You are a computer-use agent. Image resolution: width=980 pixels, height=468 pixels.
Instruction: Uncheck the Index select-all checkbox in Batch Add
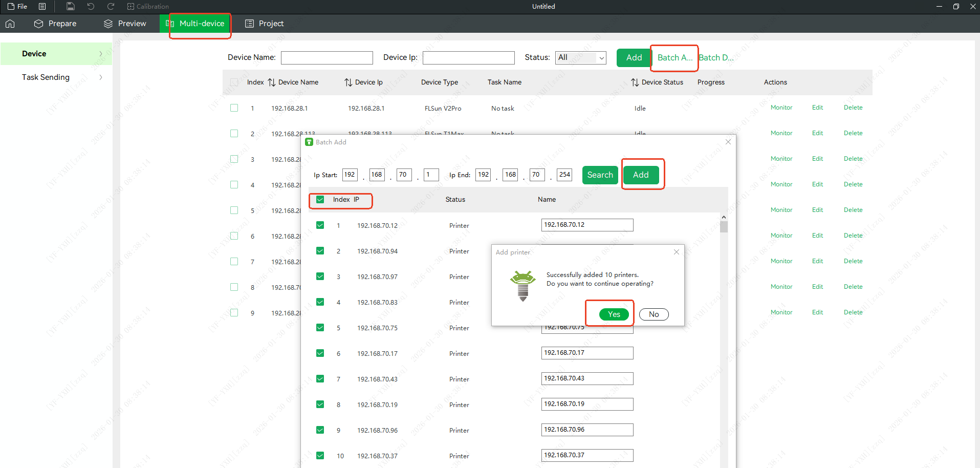point(320,200)
